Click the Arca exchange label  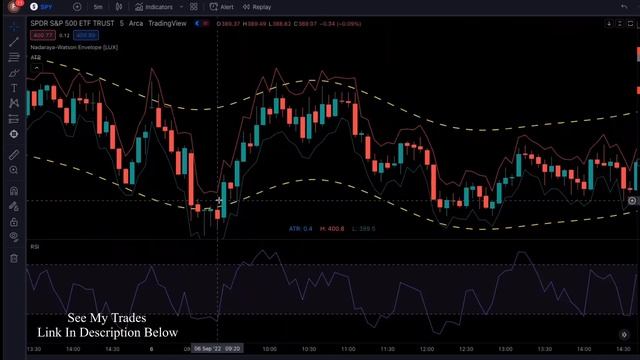coord(136,24)
